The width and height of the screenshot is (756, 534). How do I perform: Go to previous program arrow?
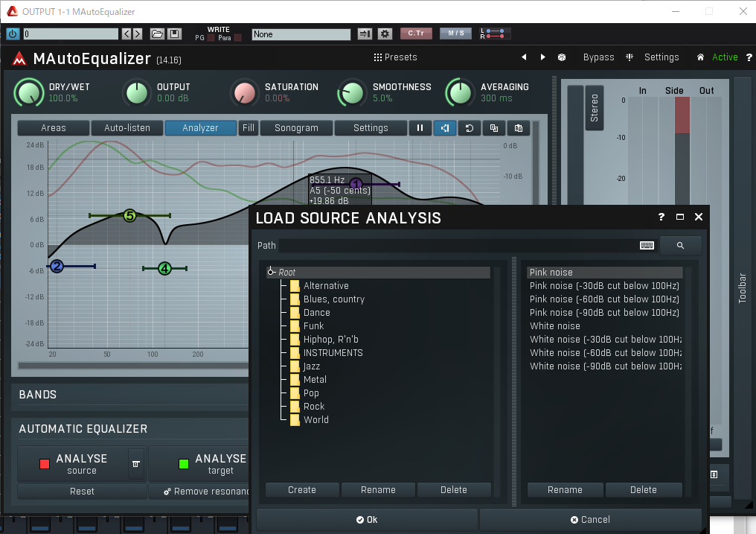(x=126, y=34)
